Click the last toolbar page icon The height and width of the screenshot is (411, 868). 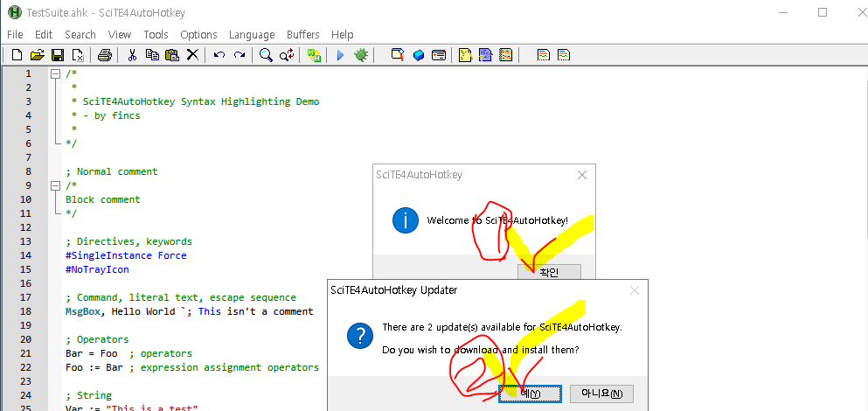pos(564,55)
